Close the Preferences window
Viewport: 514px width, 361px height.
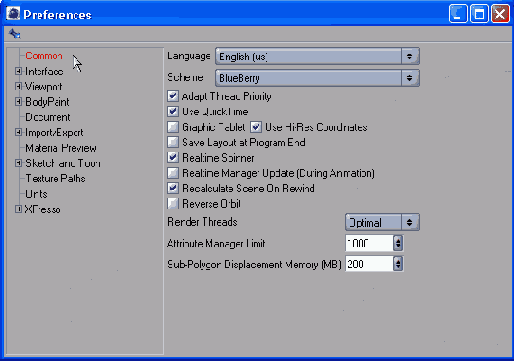pyautogui.click(x=500, y=14)
